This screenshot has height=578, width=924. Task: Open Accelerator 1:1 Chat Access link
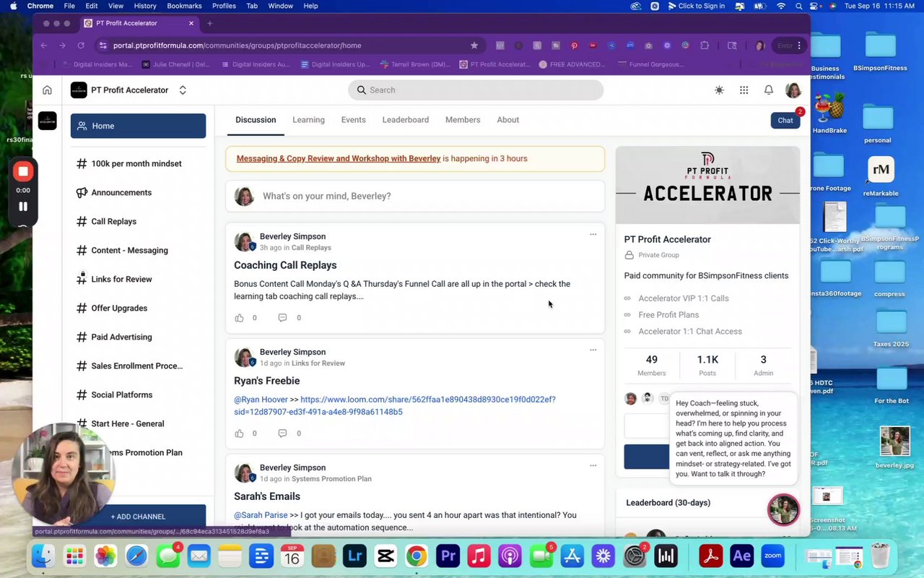tap(690, 332)
